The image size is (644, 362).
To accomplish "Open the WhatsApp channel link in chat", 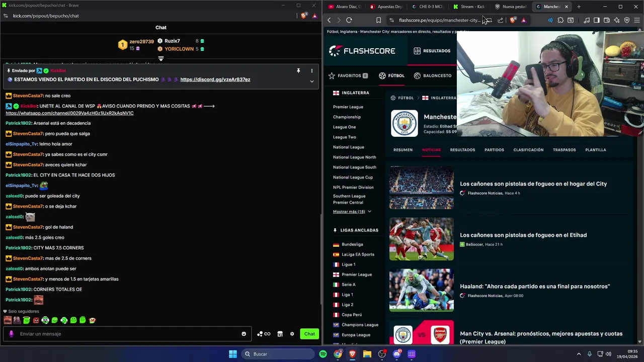I will coord(69,113).
